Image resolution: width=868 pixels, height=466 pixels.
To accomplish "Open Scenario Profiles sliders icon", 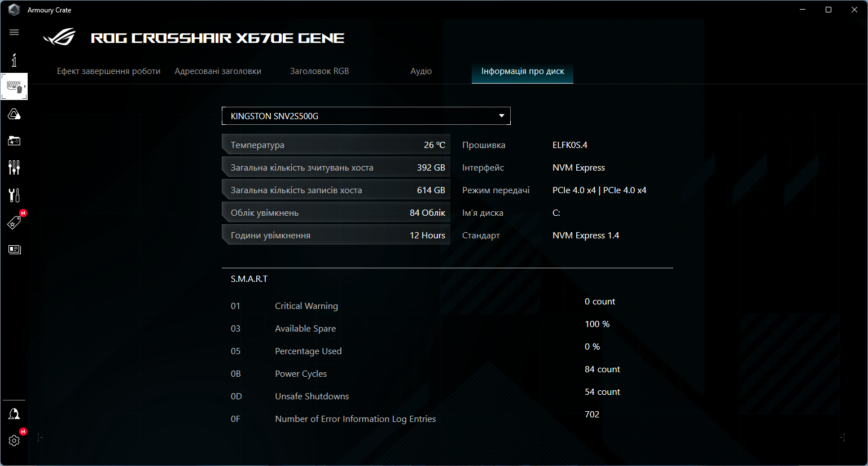I will [14, 167].
